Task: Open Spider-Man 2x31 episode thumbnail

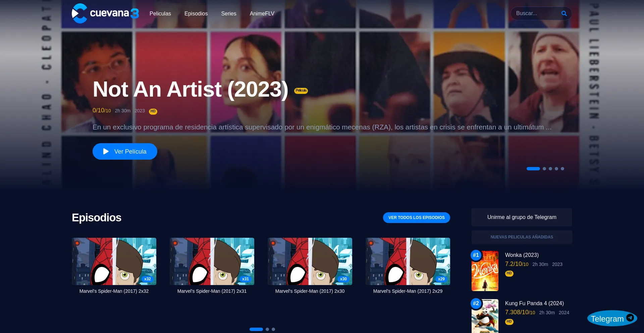Action: (212, 261)
